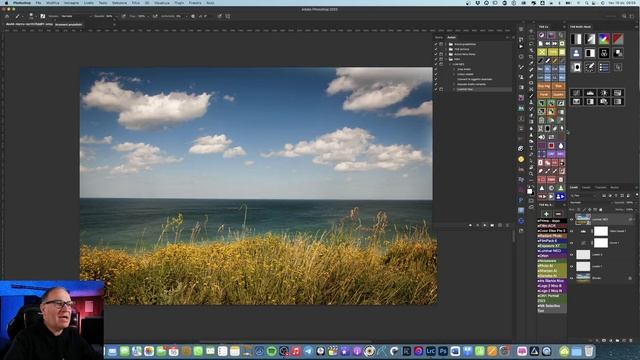Hide the Luminar NEO layer

(571, 219)
